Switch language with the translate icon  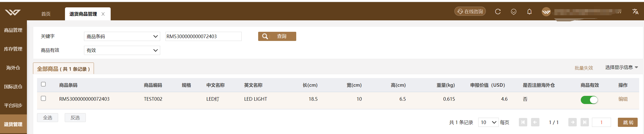click(x=635, y=12)
